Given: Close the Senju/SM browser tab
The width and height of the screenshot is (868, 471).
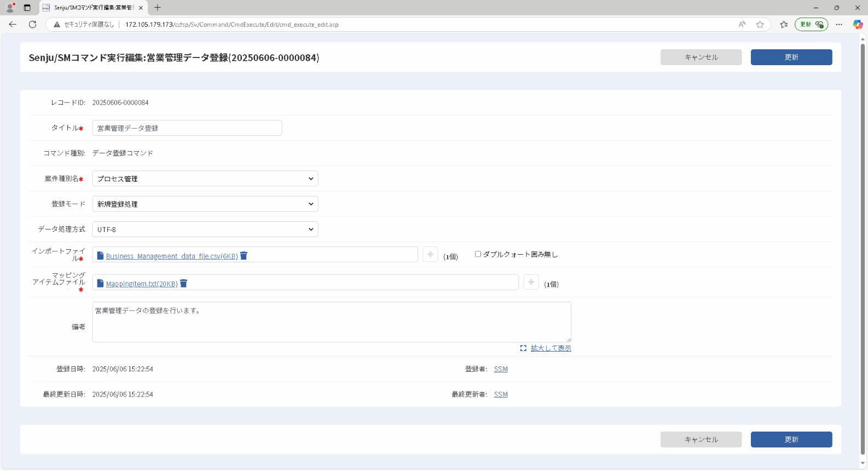Looking at the screenshot, I should pos(141,8).
